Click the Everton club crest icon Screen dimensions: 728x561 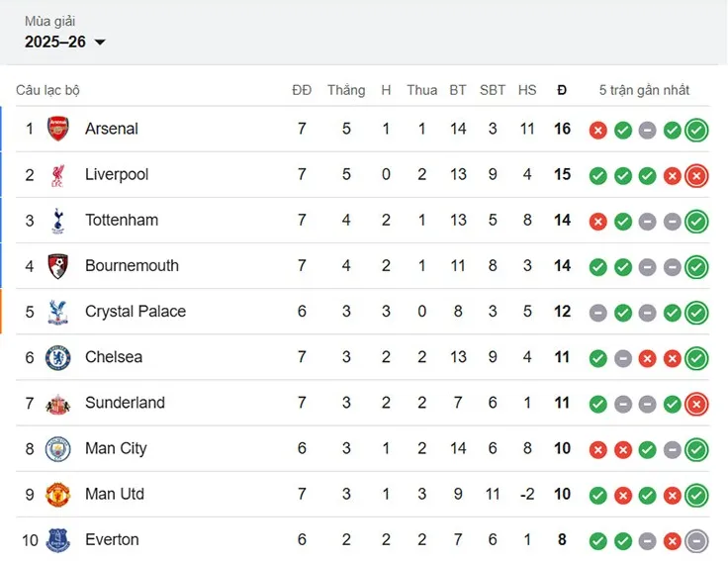tap(58, 540)
